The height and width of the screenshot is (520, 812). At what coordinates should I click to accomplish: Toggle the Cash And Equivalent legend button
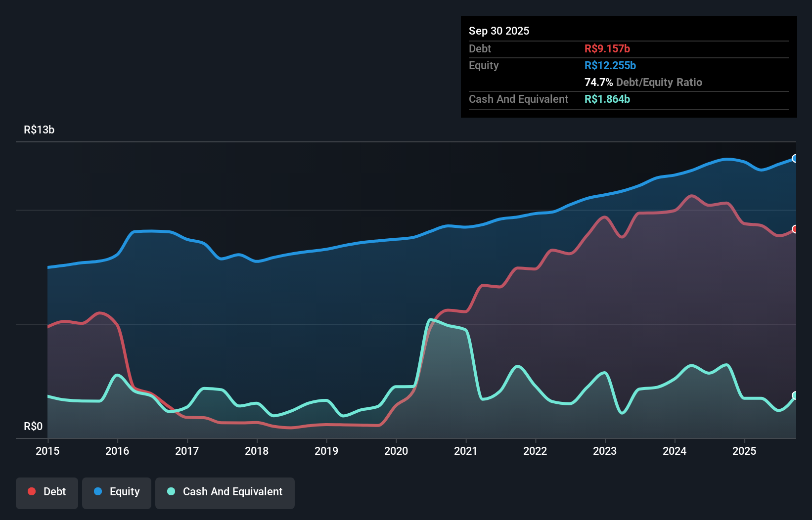click(225, 493)
